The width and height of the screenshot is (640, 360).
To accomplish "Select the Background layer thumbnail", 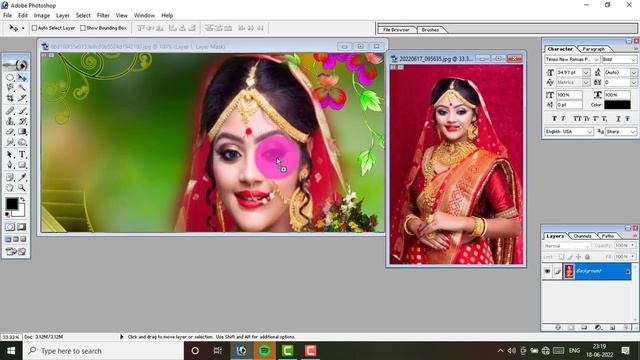I will pos(569,271).
